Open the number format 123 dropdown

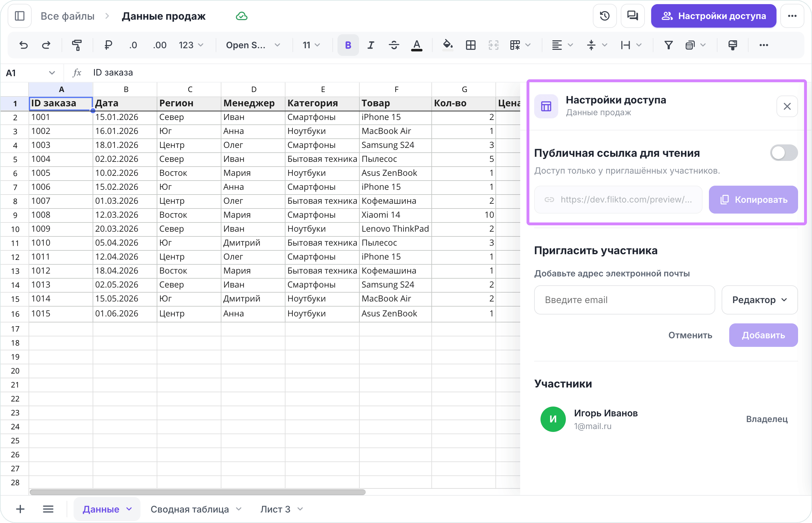(191, 45)
